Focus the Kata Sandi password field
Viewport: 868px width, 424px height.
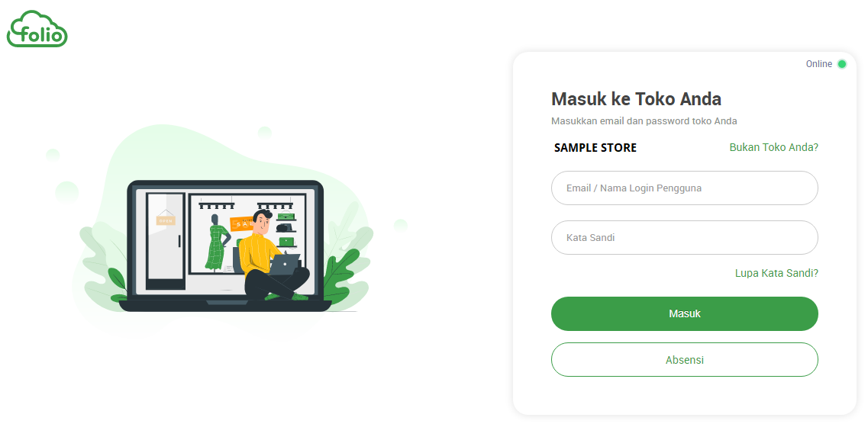[x=684, y=238]
